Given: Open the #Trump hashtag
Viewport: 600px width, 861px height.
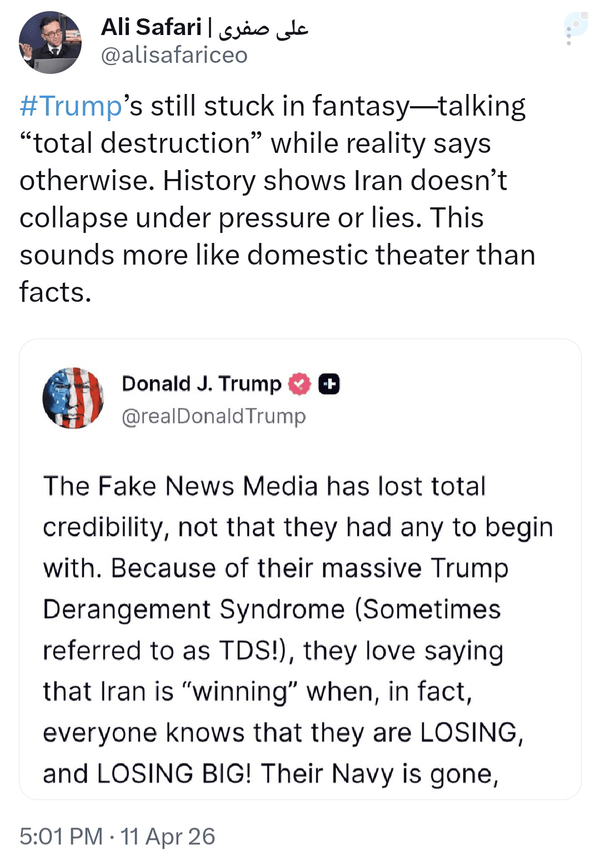Looking at the screenshot, I should [70, 106].
